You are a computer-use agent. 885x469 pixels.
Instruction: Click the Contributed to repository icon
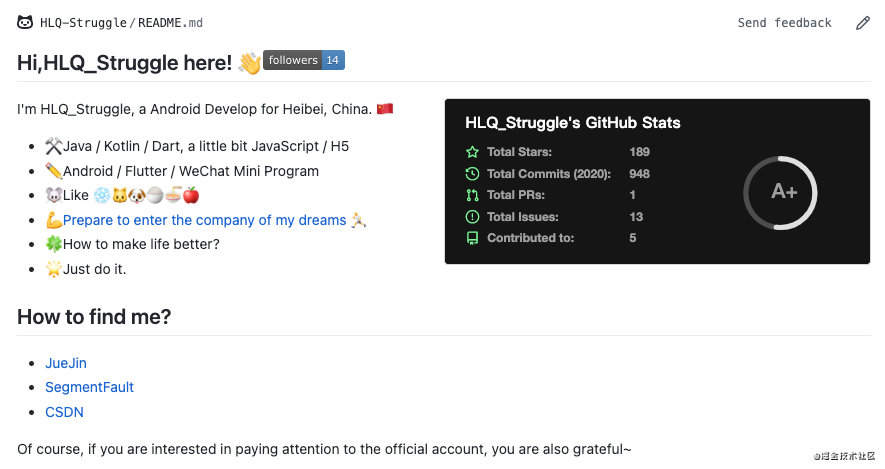coord(473,238)
